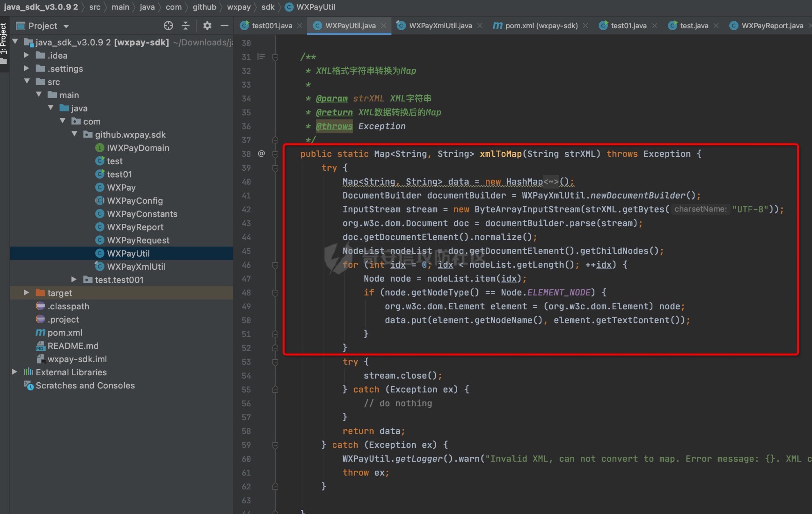812x514 pixels.
Task: Expand the target folder
Action: (x=26, y=293)
